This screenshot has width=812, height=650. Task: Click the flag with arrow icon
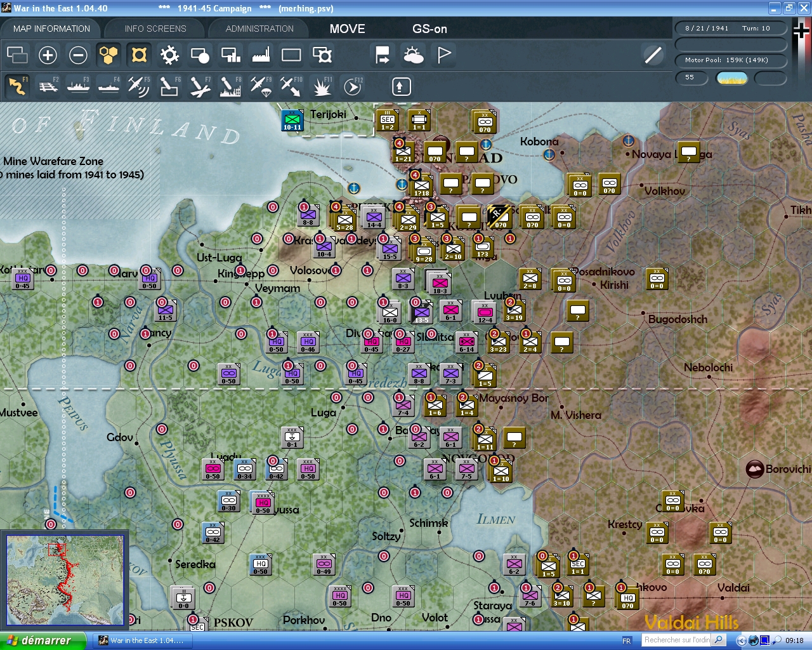[x=383, y=55]
